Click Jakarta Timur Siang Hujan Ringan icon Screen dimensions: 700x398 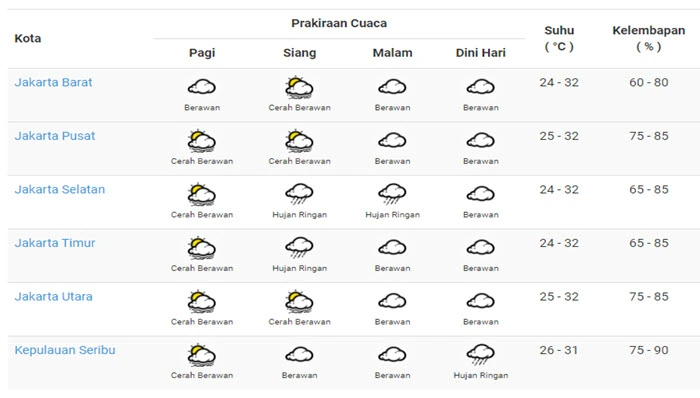tap(299, 248)
